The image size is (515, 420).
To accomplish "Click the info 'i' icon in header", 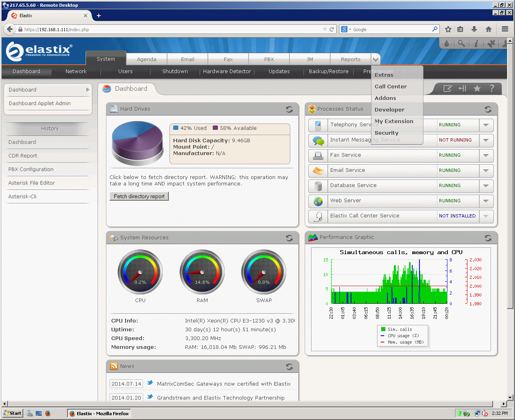I will pos(476,44).
